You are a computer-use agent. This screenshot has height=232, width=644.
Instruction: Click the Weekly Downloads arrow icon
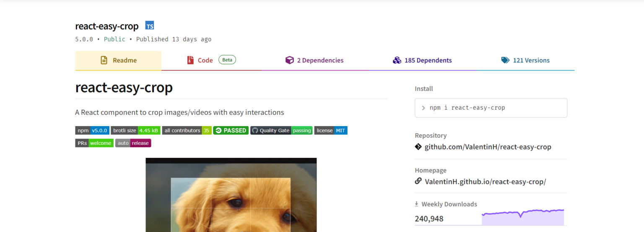pyautogui.click(x=417, y=204)
